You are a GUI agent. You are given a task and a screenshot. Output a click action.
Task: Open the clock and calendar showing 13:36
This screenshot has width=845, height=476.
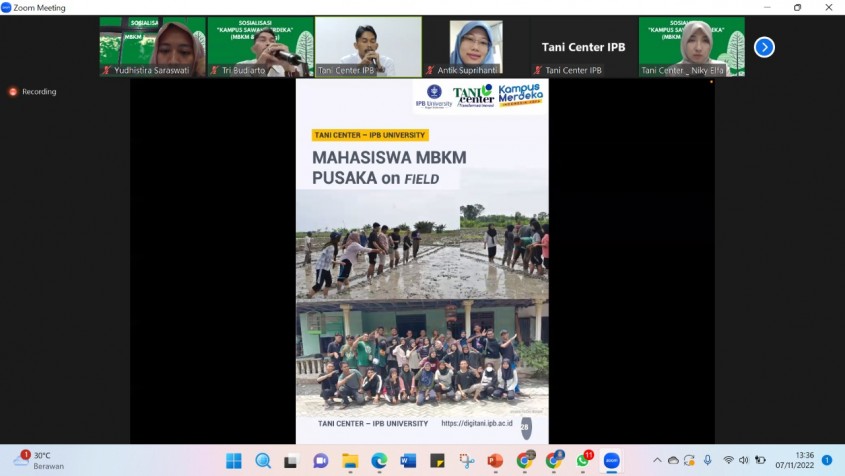tap(794, 460)
